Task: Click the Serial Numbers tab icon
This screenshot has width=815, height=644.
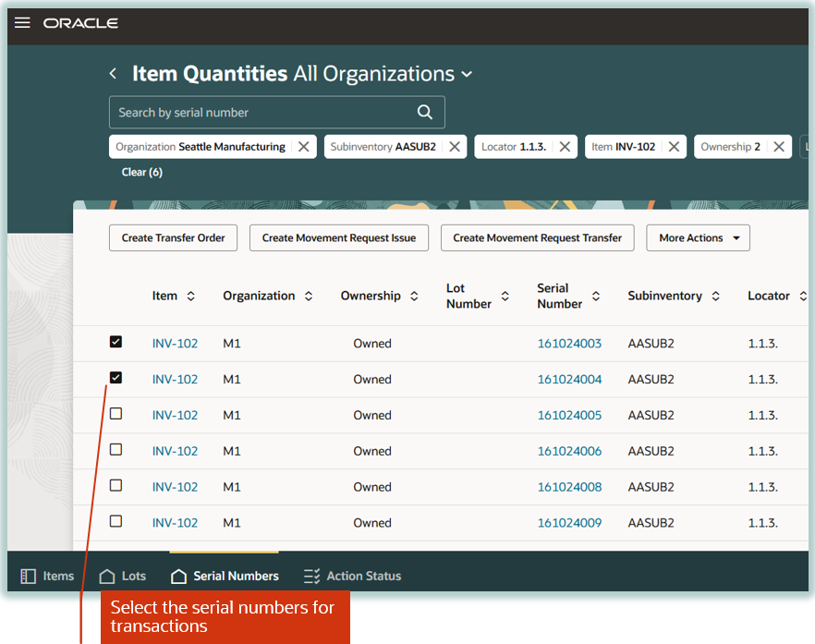Action: (x=179, y=576)
